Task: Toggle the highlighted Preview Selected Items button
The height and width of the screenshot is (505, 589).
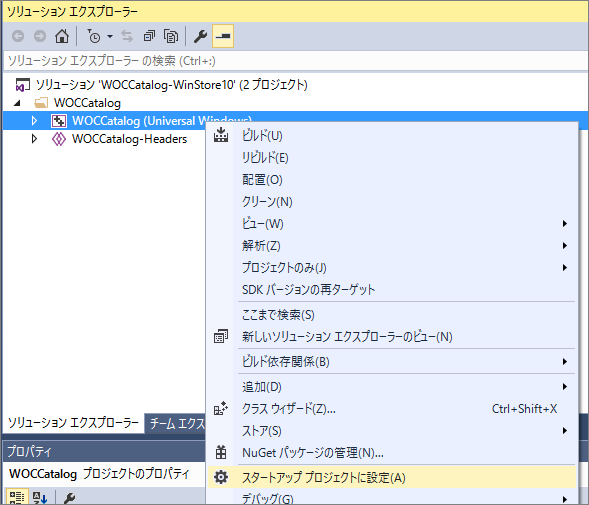Action: pyautogui.click(x=223, y=36)
